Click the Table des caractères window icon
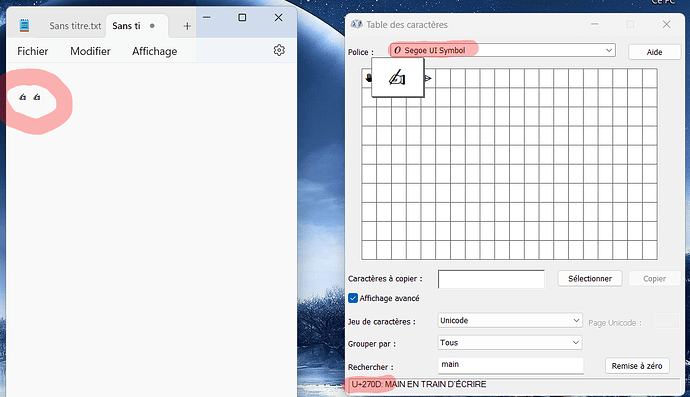The height and width of the screenshot is (397, 690). 356,24
